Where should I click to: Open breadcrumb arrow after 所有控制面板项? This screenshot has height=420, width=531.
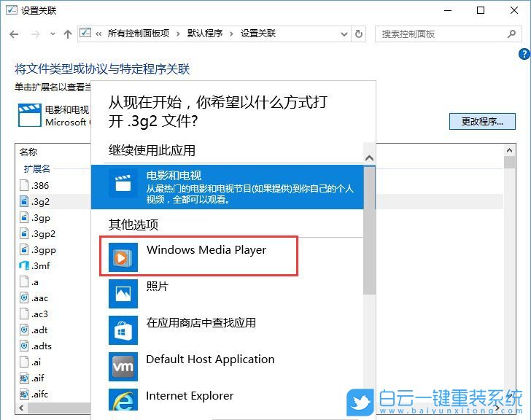click(x=178, y=34)
